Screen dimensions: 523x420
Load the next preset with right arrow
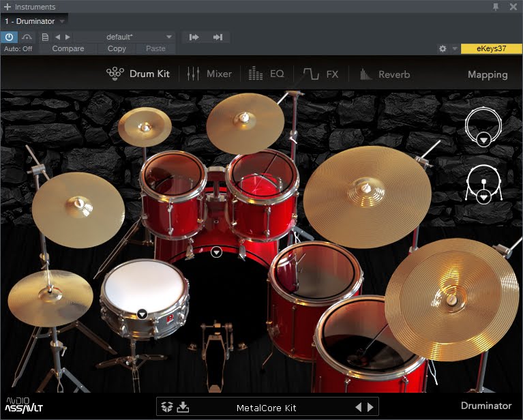click(x=68, y=37)
